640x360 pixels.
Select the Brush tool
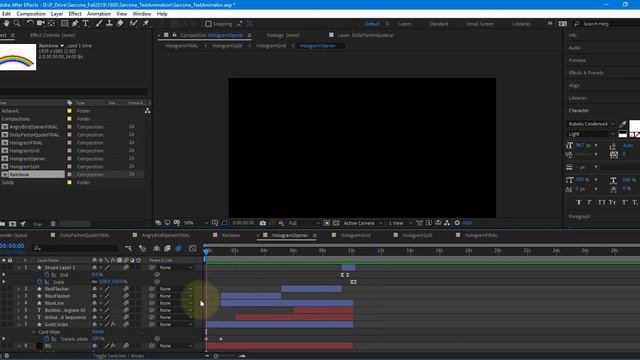point(99,23)
